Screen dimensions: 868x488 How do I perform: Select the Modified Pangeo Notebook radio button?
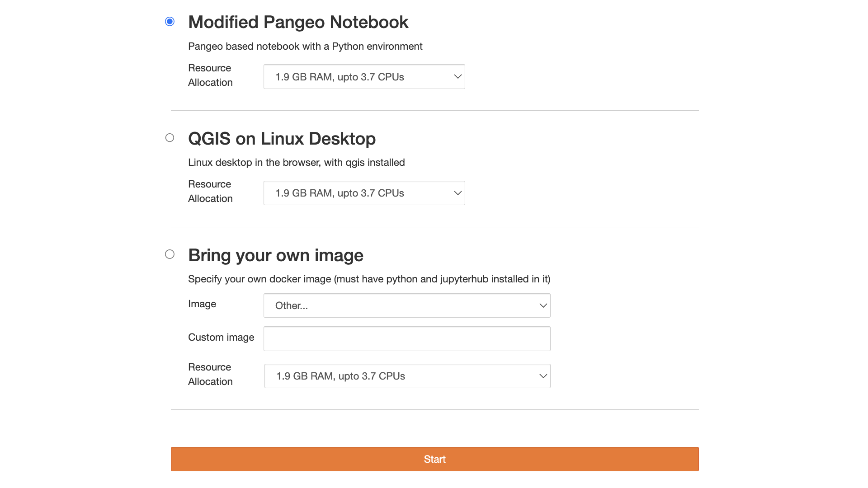pos(170,22)
